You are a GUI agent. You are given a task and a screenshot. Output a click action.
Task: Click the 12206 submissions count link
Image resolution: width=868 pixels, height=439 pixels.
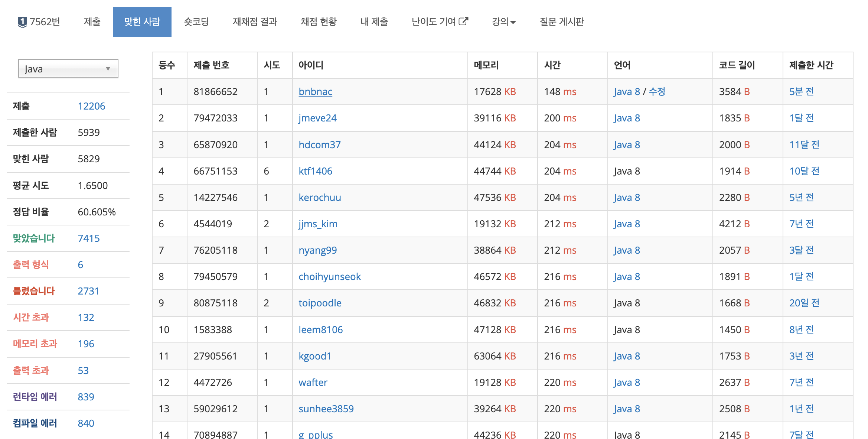[x=91, y=106]
